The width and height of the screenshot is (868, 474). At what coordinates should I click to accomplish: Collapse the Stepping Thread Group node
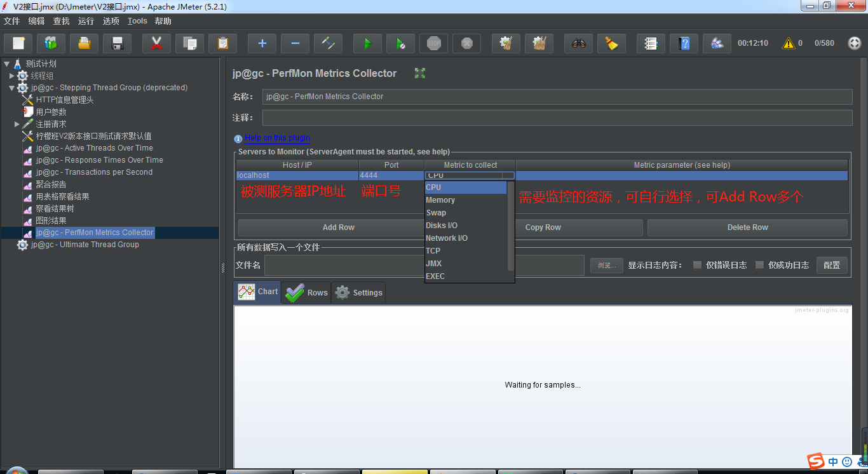11,88
